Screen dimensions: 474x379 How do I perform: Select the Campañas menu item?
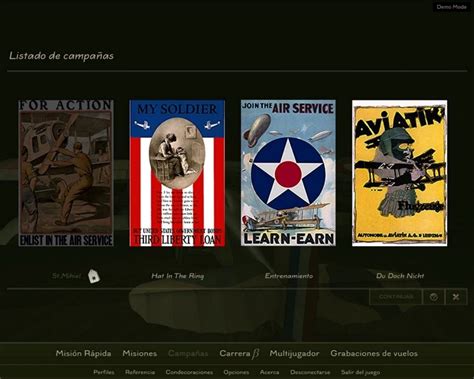(x=188, y=353)
